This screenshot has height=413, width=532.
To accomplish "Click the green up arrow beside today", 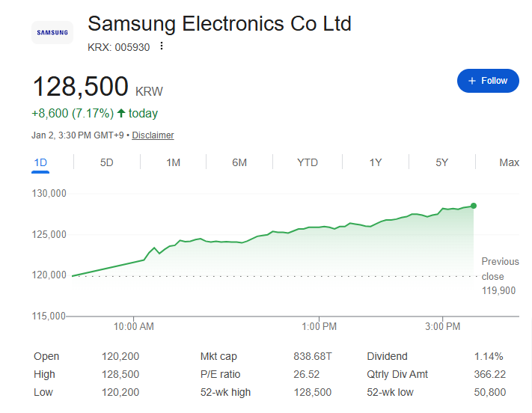I will click(121, 113).
